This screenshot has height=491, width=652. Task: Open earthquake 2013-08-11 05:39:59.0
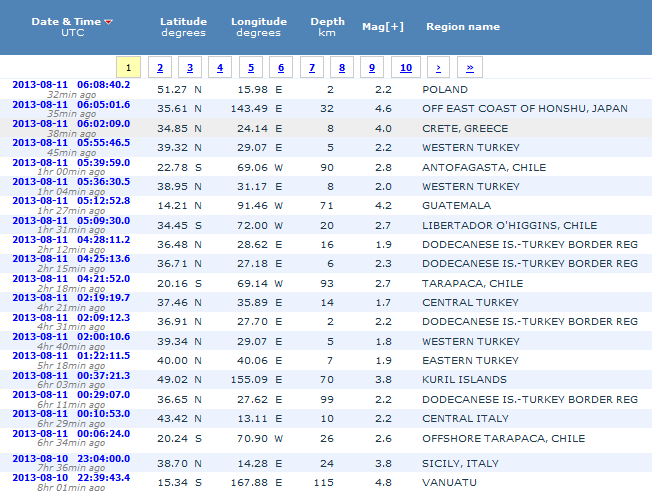pos(71,163)
